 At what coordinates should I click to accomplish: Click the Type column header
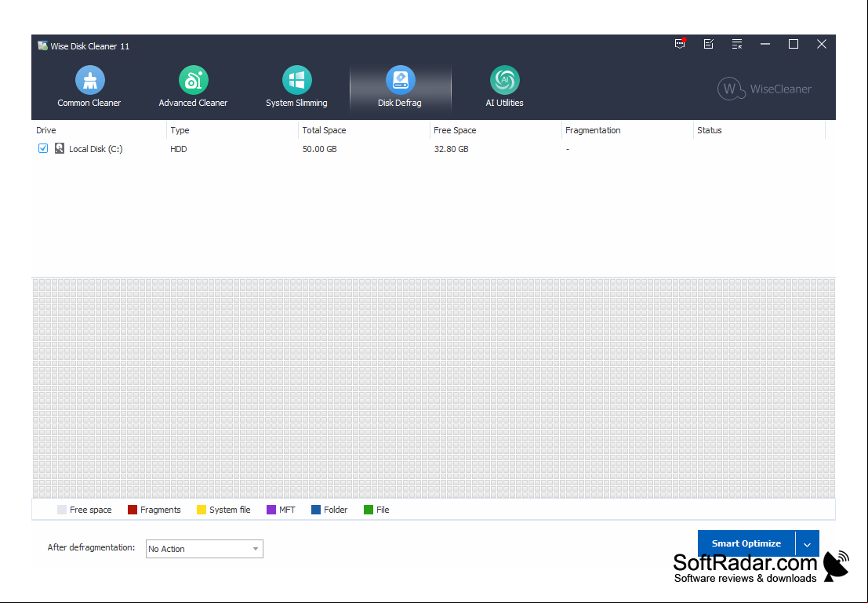point(233,130)
